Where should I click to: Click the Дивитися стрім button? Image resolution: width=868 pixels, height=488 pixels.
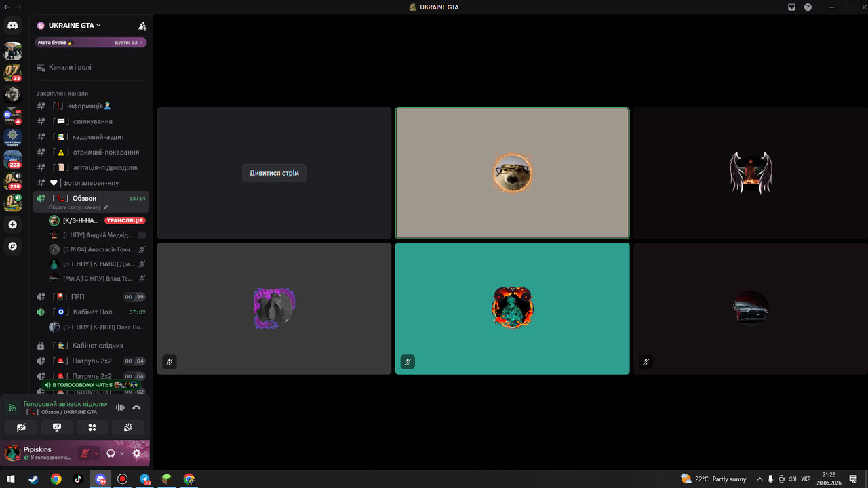point(274,174)
